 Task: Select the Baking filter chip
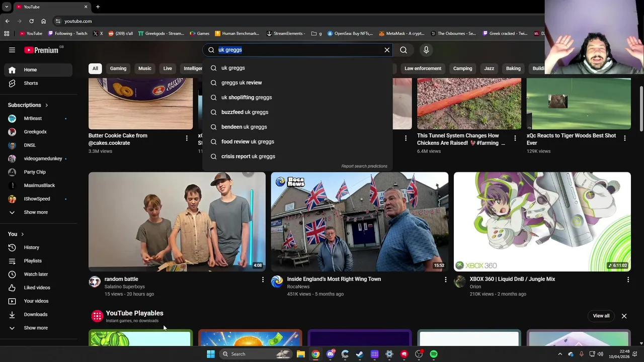click(x=513, y=68)
